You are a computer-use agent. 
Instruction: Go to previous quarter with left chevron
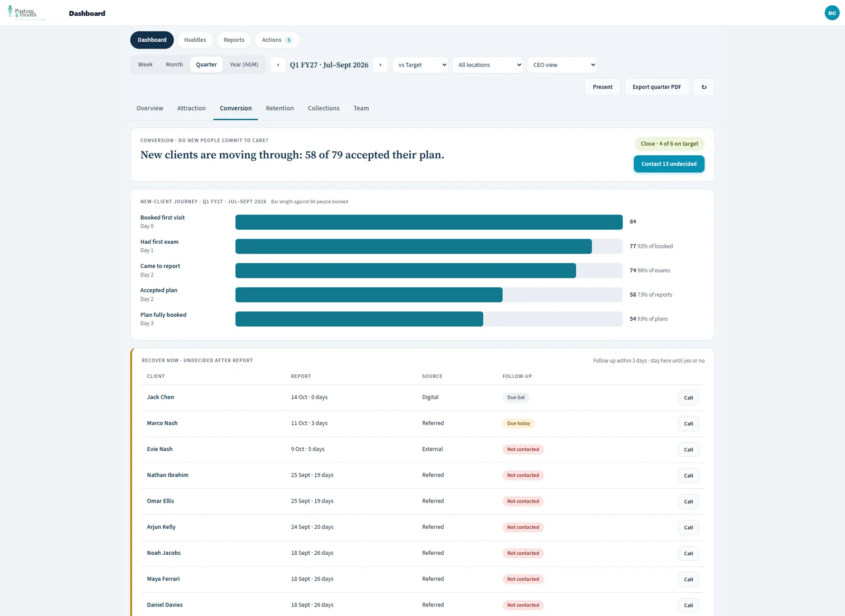pyautogui.click(x=278, y=65)
